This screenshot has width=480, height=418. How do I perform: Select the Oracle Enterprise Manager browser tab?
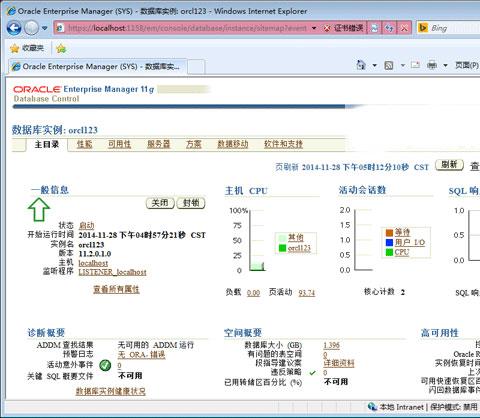pos(98,66)
